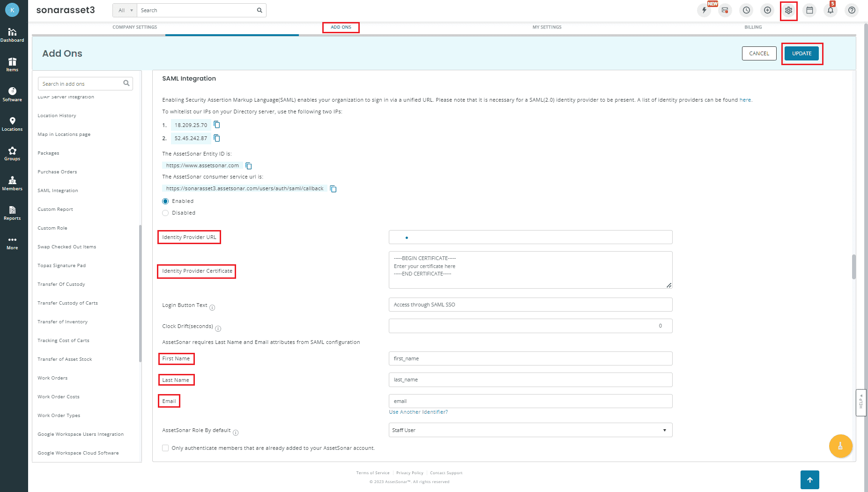Go to Items in the sidebar
The image size is (868, 492).
[12, 65]
